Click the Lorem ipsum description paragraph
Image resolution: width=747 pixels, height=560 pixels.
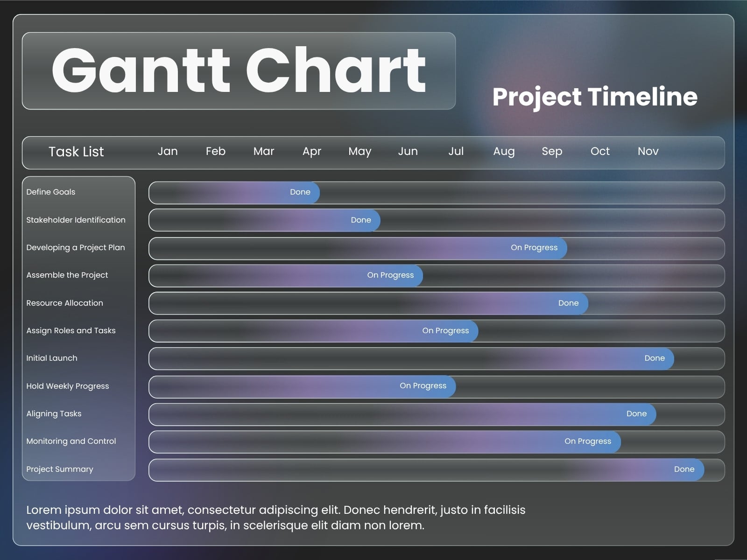pos(275,518)
